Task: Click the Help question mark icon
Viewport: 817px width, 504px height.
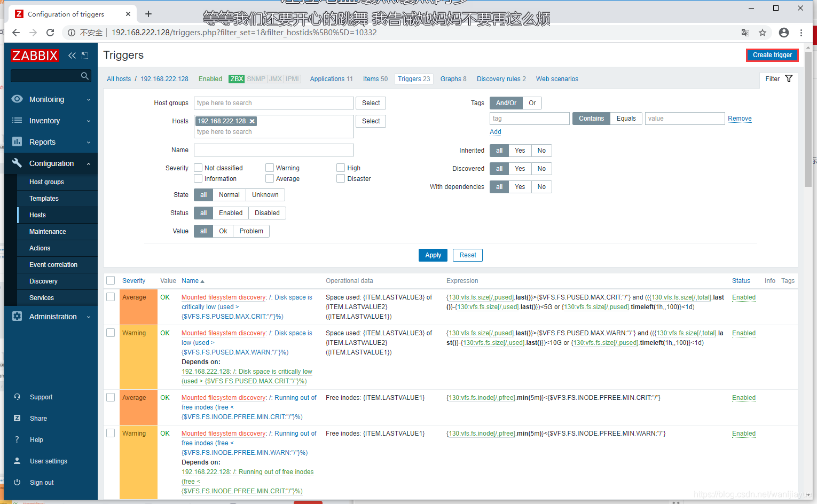Action: 17,439
